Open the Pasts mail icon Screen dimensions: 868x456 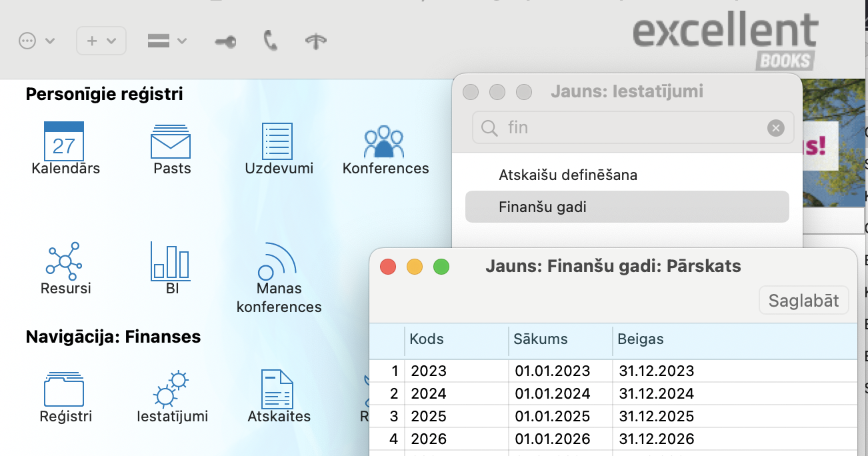click(171, 141)
